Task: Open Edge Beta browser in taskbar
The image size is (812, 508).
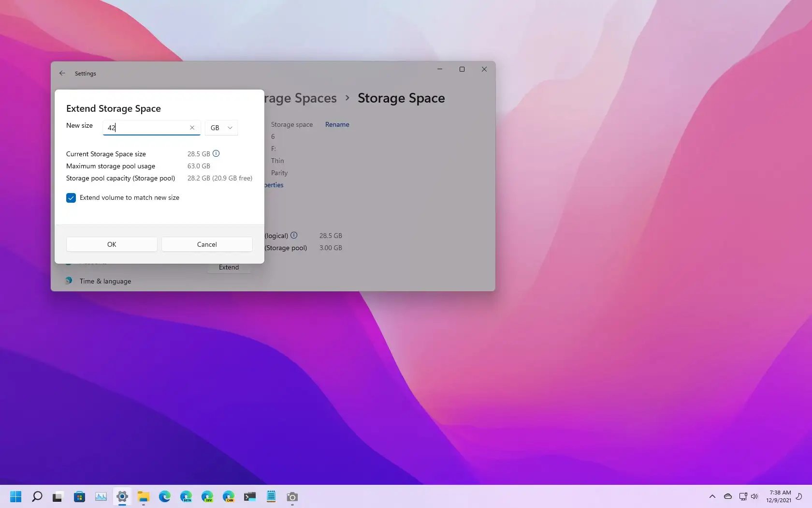Action: coord(186,497)
